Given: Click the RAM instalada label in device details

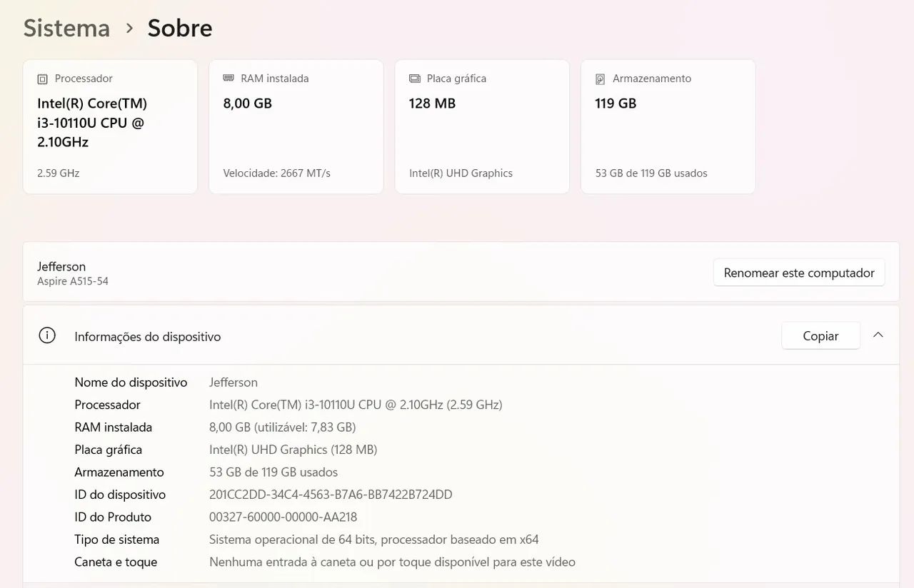Looking at the screenshot, I should pyautogui.click(x=113, y=427).
